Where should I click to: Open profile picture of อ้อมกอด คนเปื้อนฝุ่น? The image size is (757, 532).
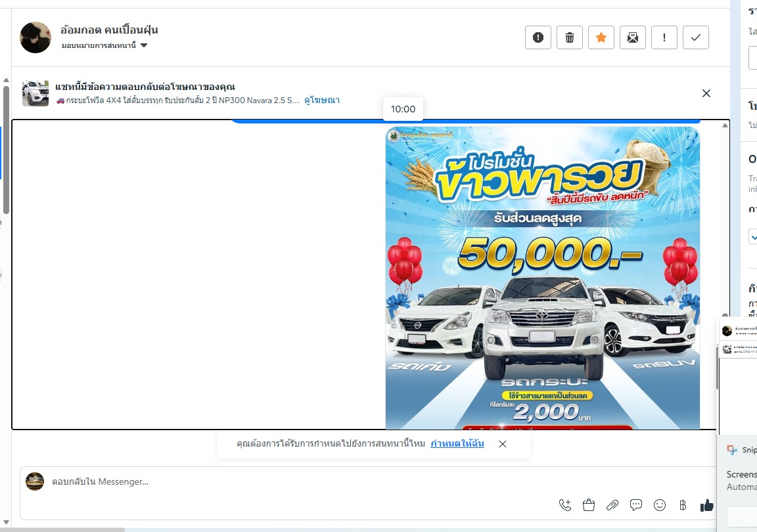35,37
